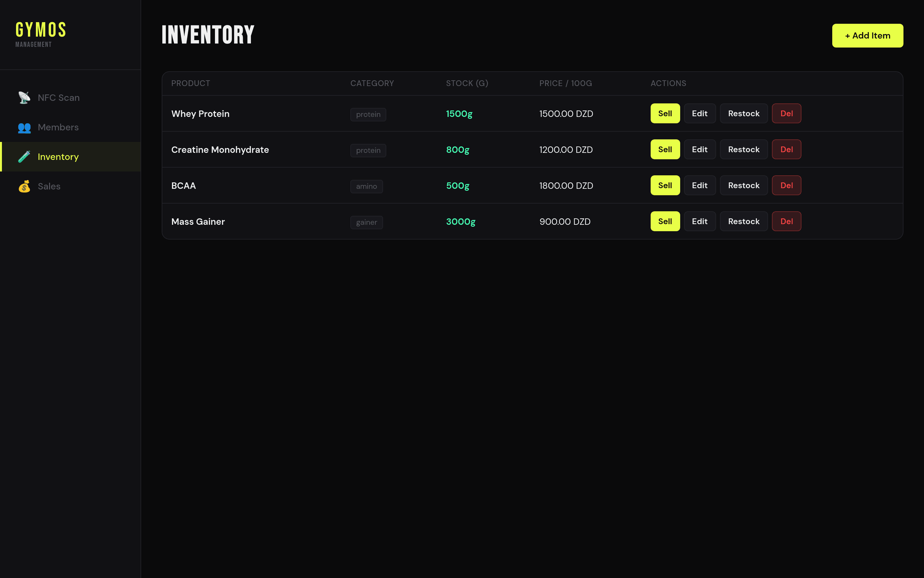This screenshot has width=924, height=578.
Task: Click the GYMOS logo text
Action: click(41, 30)
